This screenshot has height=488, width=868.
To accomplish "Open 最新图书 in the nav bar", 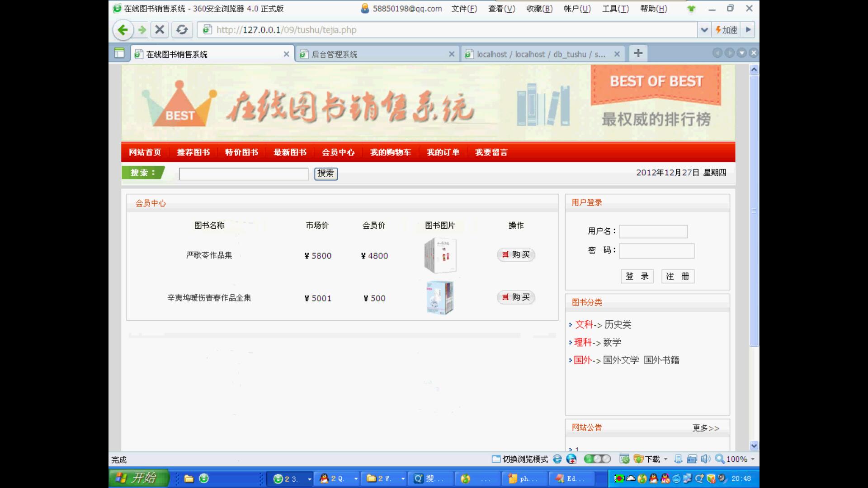I will tap(290, 152).
